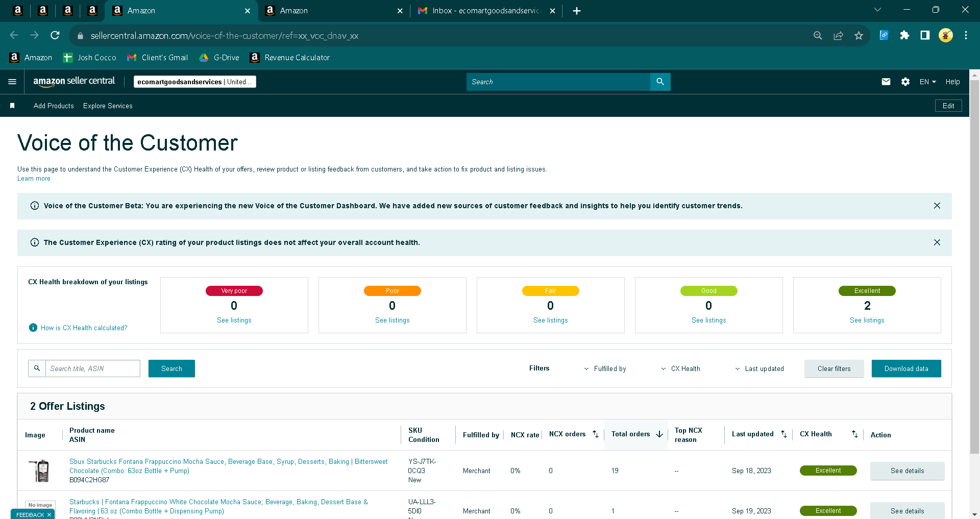Click the share icon in the address bar

click(x=838, y=35)
